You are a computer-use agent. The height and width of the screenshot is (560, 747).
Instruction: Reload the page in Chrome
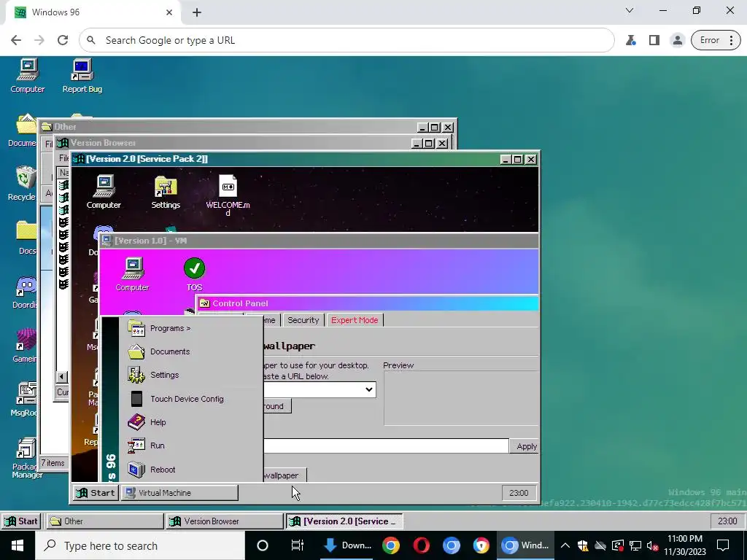coord(63,40)
